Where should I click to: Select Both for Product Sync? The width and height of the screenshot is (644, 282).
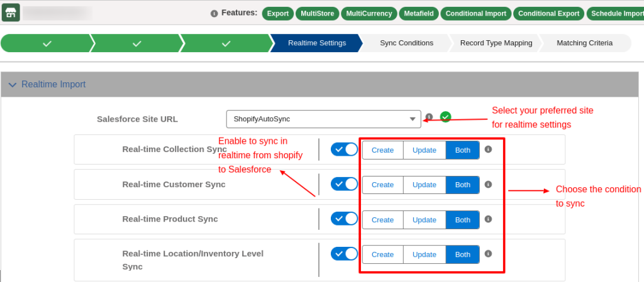[x=463, y=220]
